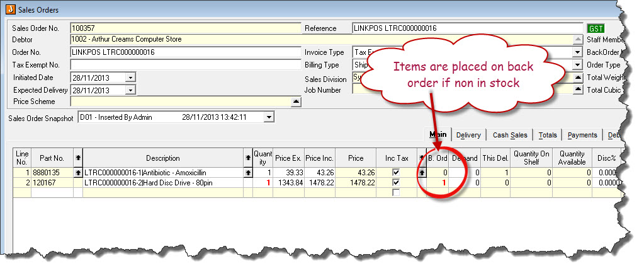Click red B. Ord value 1 in row 2
Screen dimensions: 644x273
pos(438,183)
